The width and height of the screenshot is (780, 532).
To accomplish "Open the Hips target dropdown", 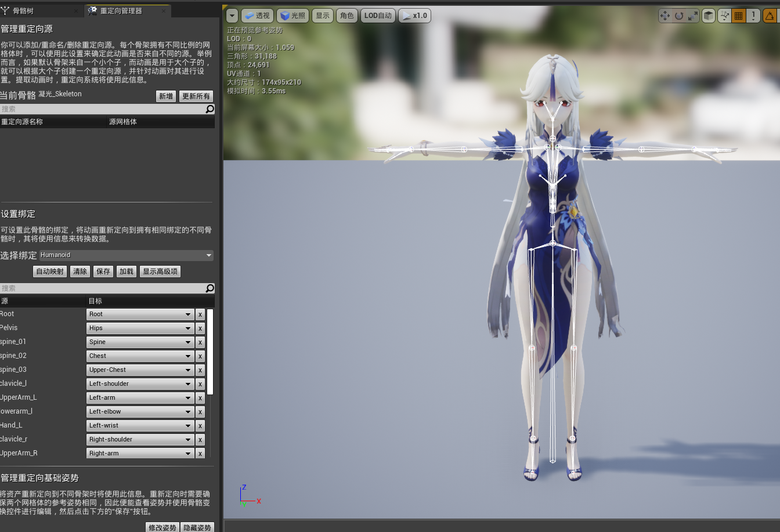I will (x=140, y=328).
